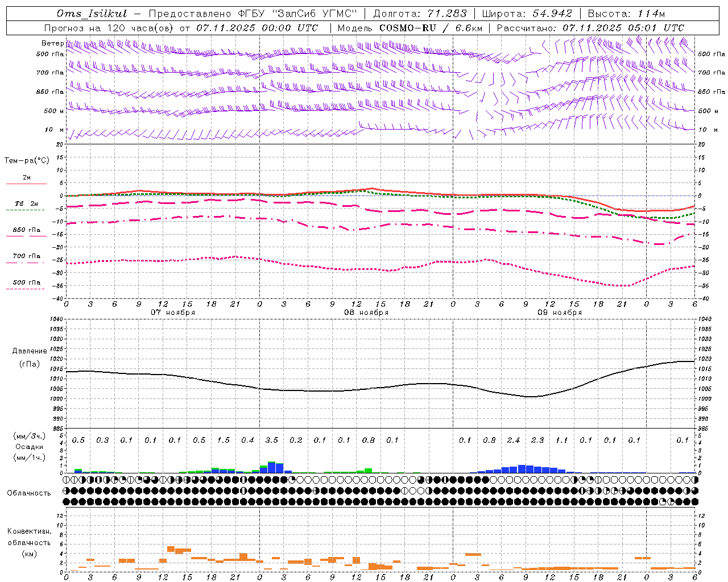Click the 08 ноября date label
Viewport: 728px width, 582px height.
366,313
